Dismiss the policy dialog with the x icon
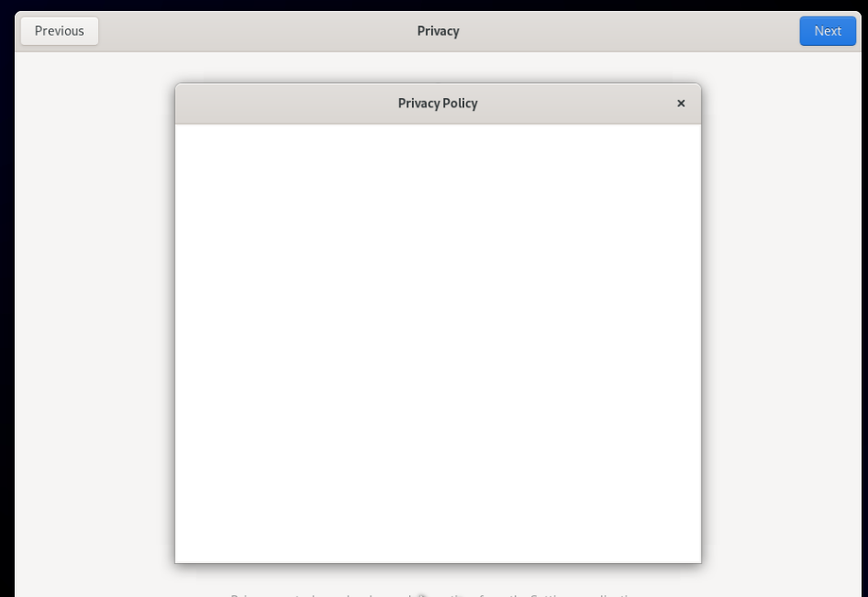This screenshot has width=868, height=597. [681, 104]
